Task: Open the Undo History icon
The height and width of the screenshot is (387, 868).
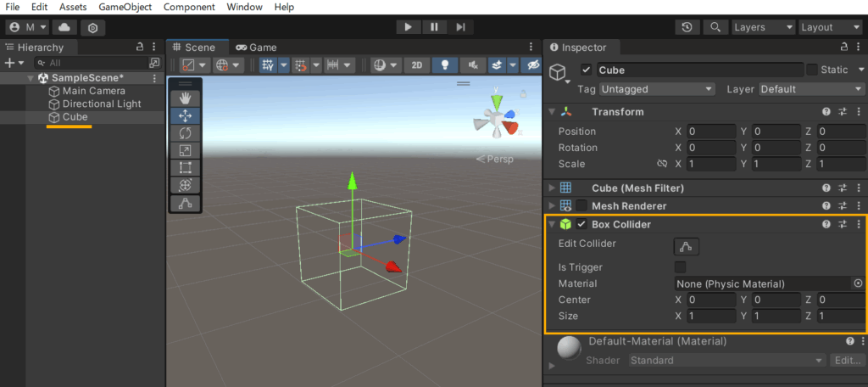Action: click(687, 27)
